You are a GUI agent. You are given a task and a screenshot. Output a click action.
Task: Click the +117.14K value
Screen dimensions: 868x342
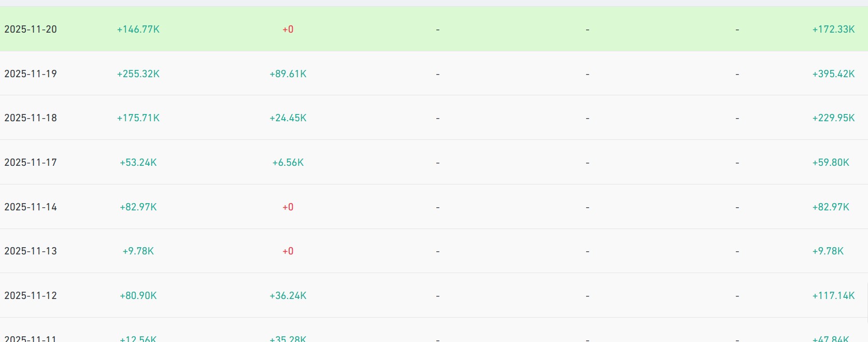833,296
